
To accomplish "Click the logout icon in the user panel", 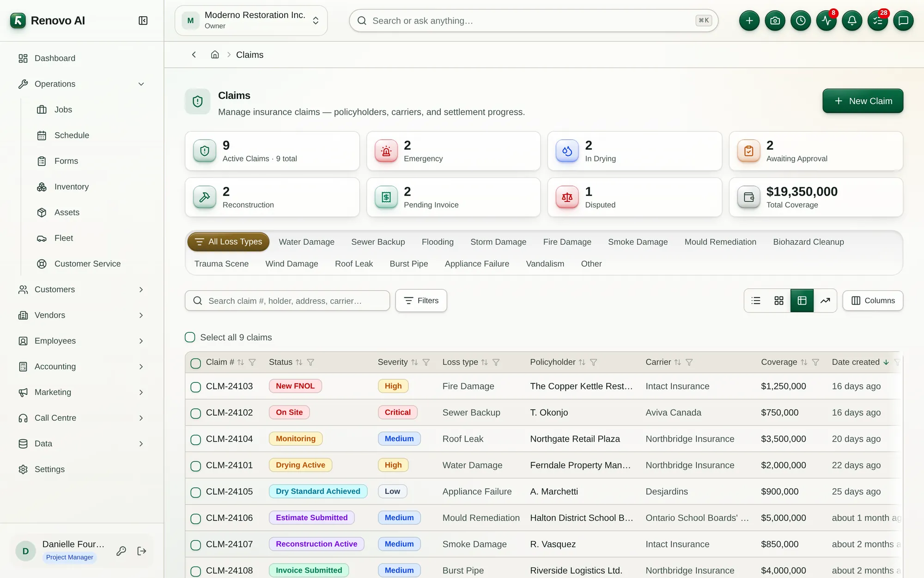I will (142, 551).
